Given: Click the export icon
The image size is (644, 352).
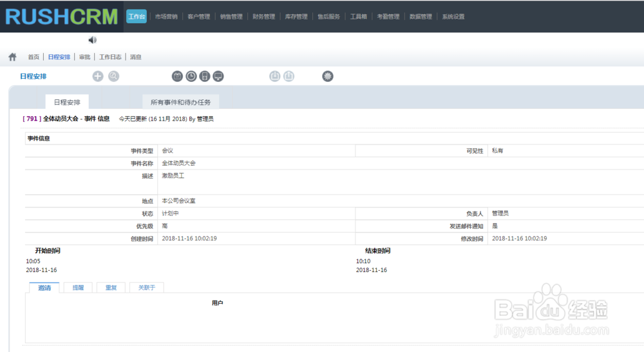Looking at the screenshot, I should (289, 76).
